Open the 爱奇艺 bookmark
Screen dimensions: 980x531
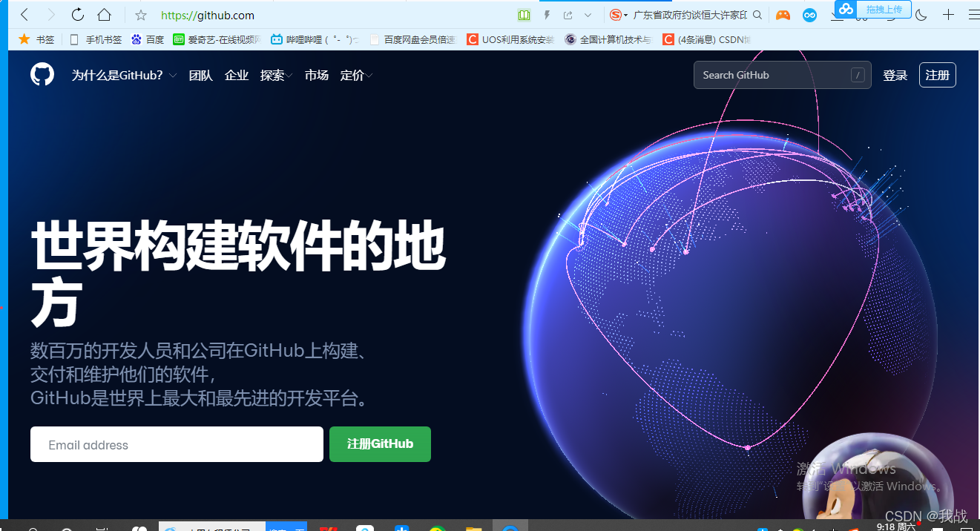(x=217, y=39)
